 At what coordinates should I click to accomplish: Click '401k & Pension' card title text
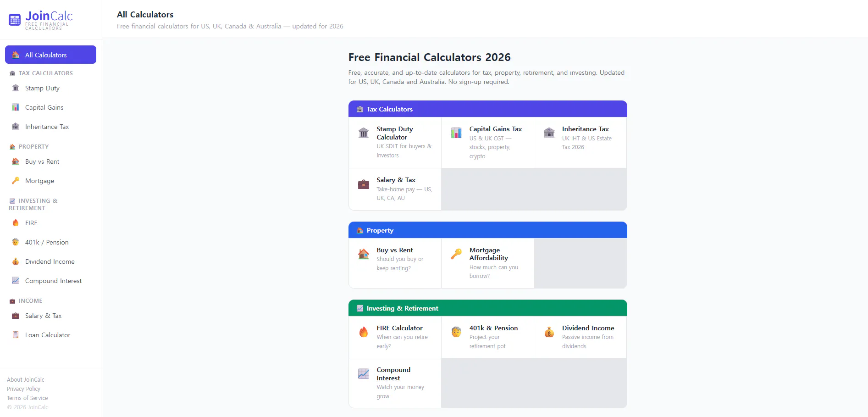coord(493,328)
